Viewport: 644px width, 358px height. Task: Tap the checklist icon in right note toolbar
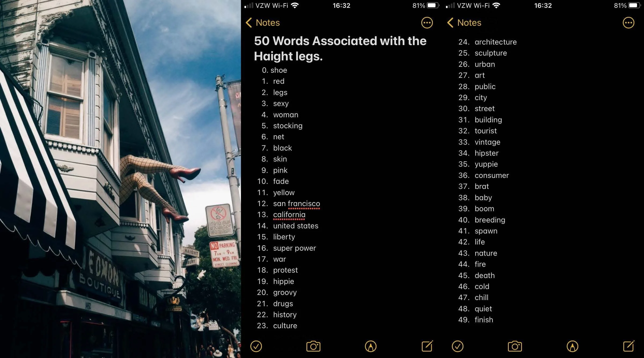(458, 346)
